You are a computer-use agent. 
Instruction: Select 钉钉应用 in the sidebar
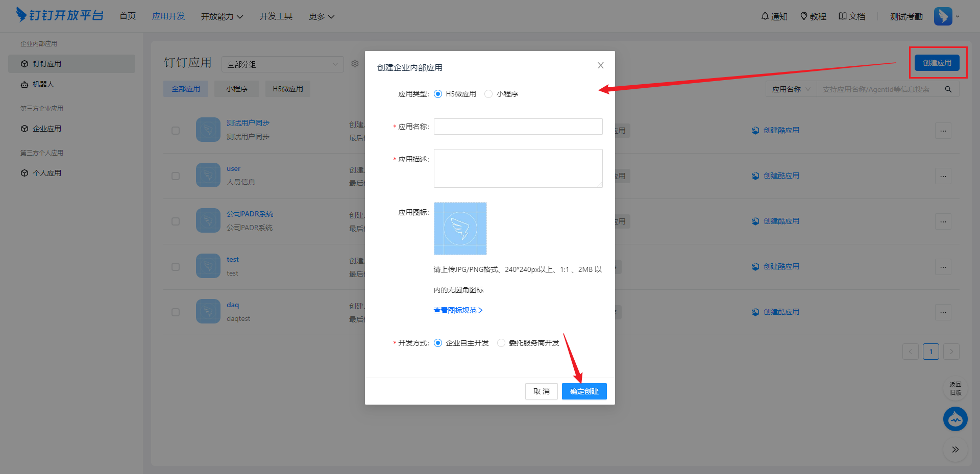(x=71, y=64)
